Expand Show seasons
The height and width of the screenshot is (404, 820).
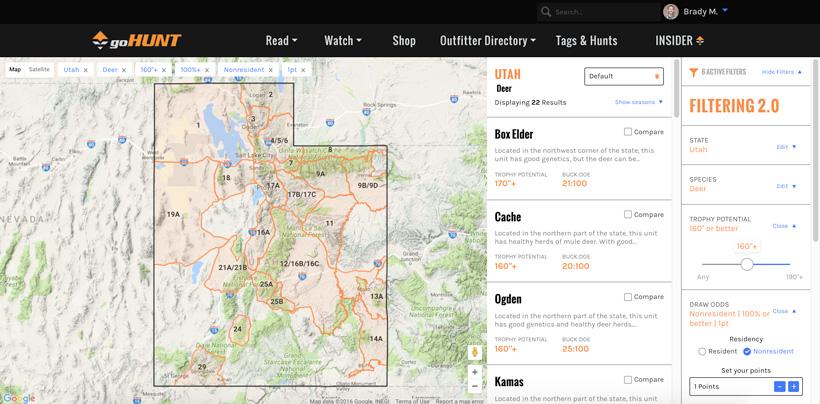pyautogui.click(x=638, y=102)
